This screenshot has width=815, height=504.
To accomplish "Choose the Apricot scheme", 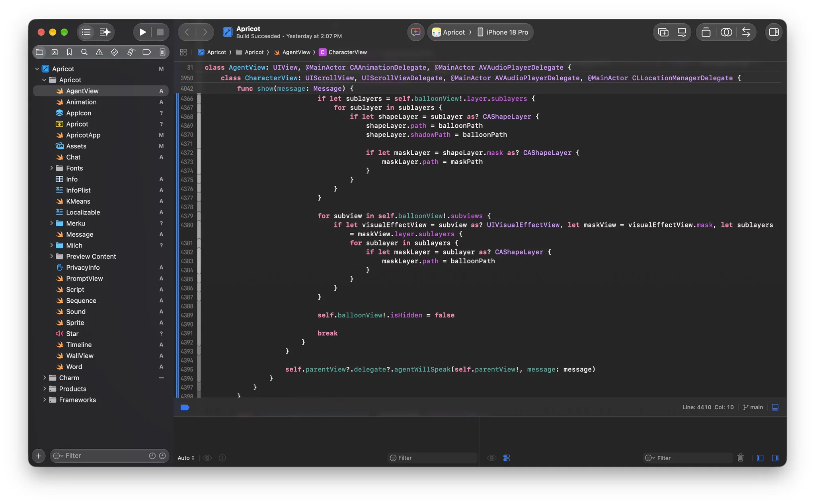I will (x=448, y=32).
